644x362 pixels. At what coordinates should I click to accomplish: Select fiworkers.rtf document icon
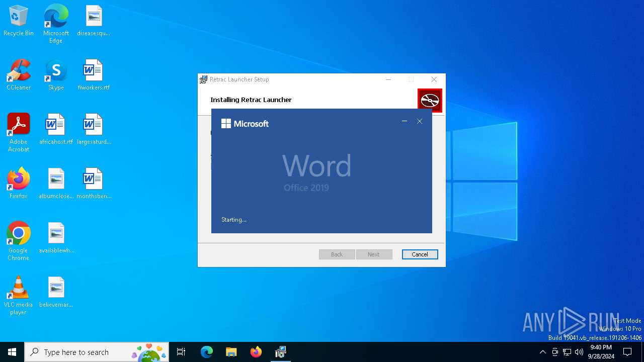[x=94, y=75]
